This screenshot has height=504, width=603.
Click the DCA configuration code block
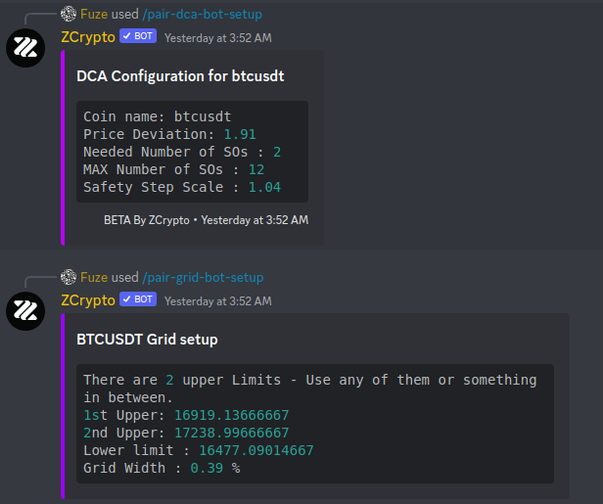point(192,152)
